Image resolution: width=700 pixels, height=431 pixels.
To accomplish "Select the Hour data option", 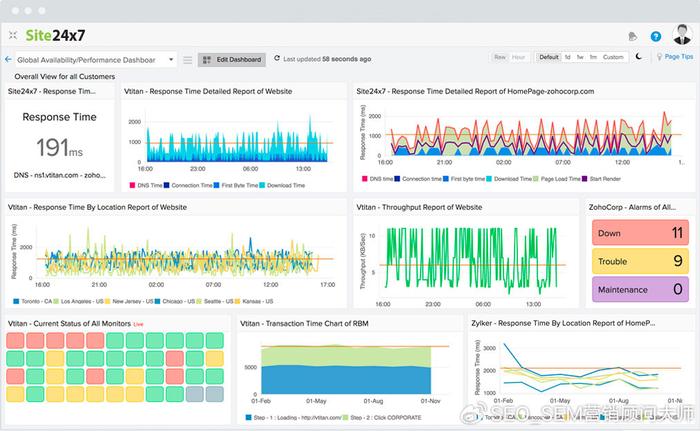I will click(518, 57).
